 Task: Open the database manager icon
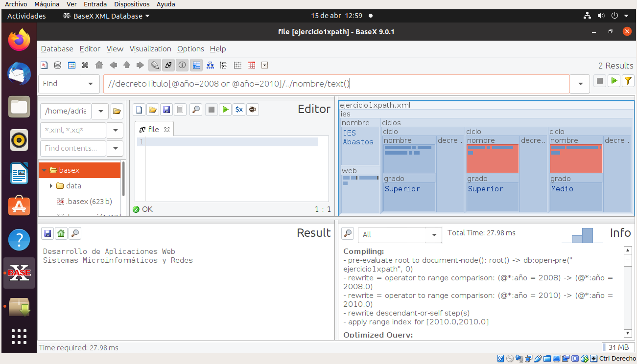pyautogui.click(x=58, y=65)
